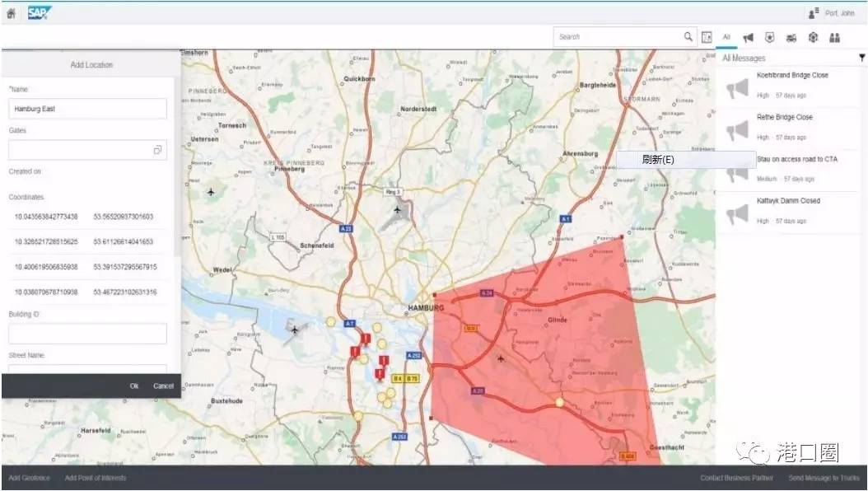Screen dimensions: 868x491
Task: Select the two-persons partners filter icon
Action: coord(834,37)
